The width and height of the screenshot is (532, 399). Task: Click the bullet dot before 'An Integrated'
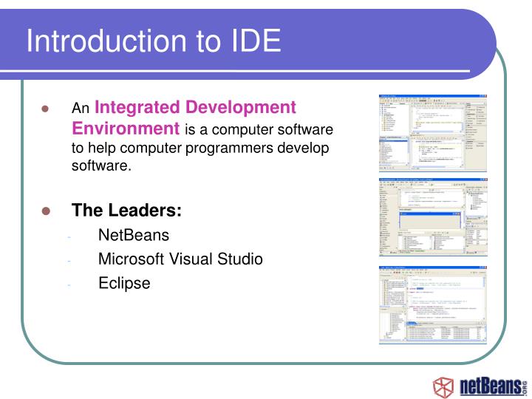click(45, 109)
